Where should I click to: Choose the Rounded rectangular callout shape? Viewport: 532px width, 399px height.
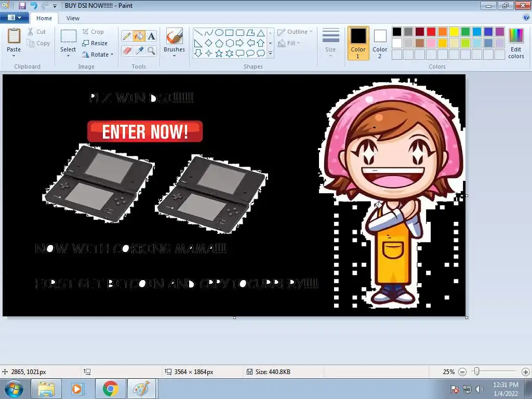240,54
